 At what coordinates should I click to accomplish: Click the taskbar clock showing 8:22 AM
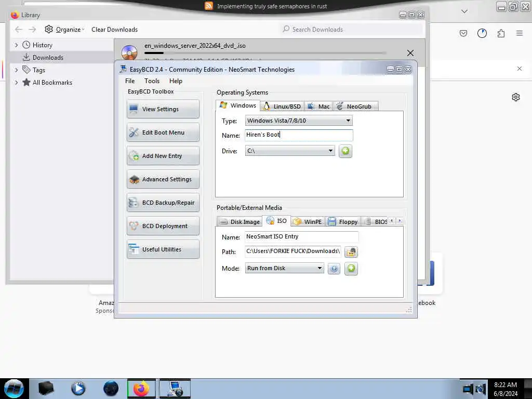(506, 389)
